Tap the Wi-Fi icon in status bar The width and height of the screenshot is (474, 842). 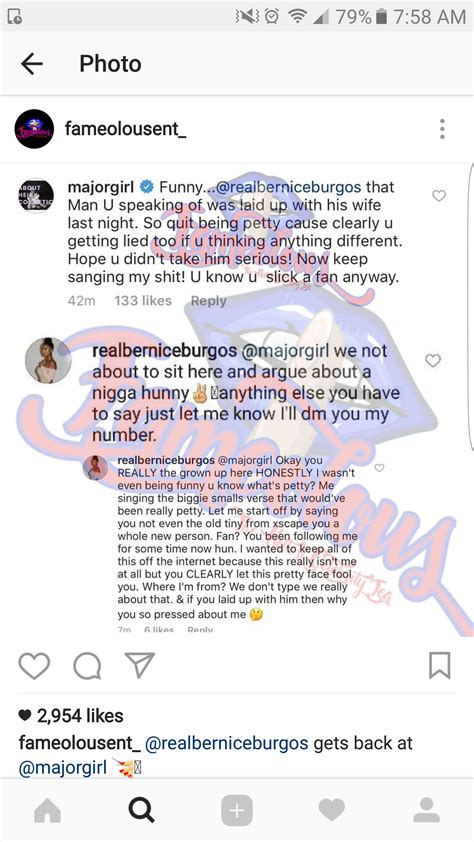(x=297, y=17)
